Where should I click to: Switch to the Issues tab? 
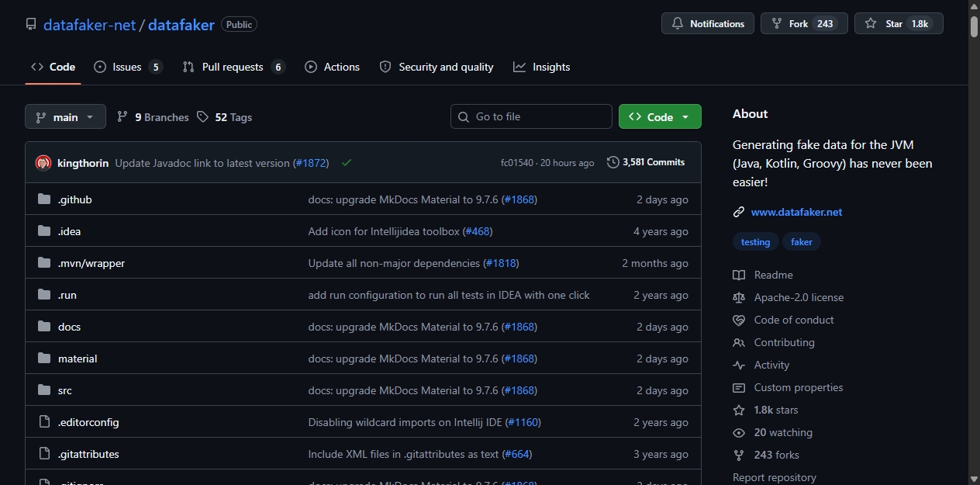coord(128,67)
